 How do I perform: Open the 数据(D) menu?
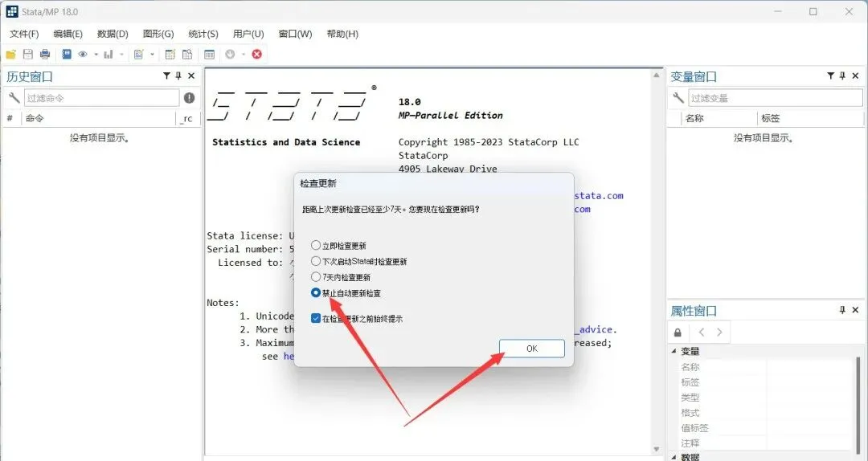113,34
